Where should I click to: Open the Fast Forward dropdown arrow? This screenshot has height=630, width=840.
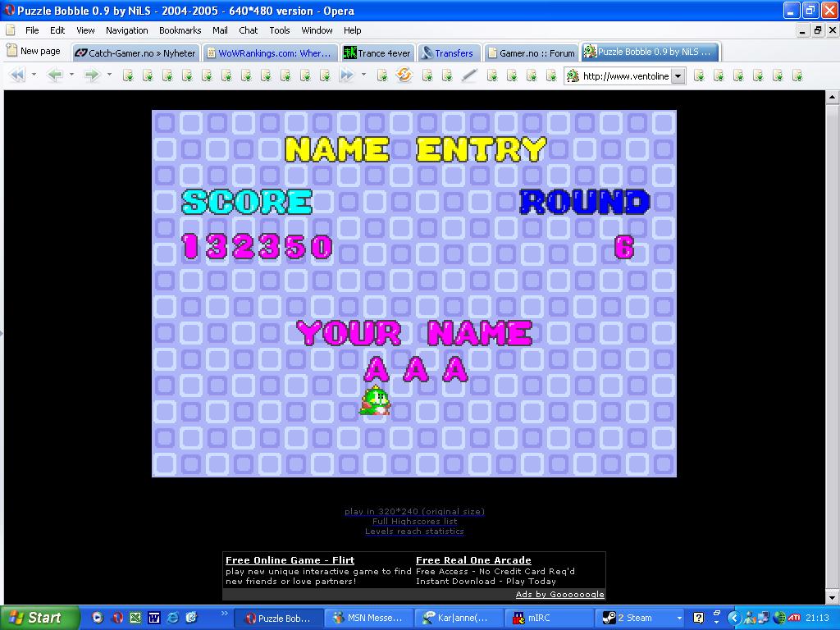pyautogui.click(x=363, y=75)
